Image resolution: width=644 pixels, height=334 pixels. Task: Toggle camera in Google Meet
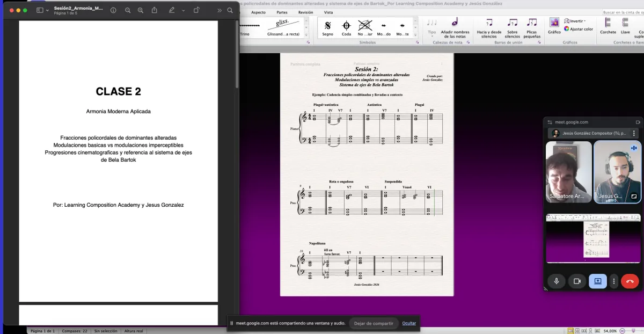point(577,281)
